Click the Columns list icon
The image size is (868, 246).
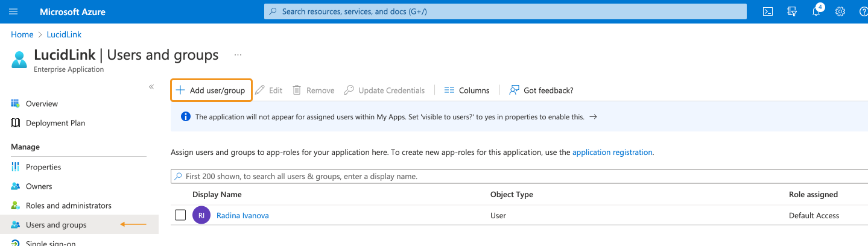pyautogui.click(x=449, y=90)
